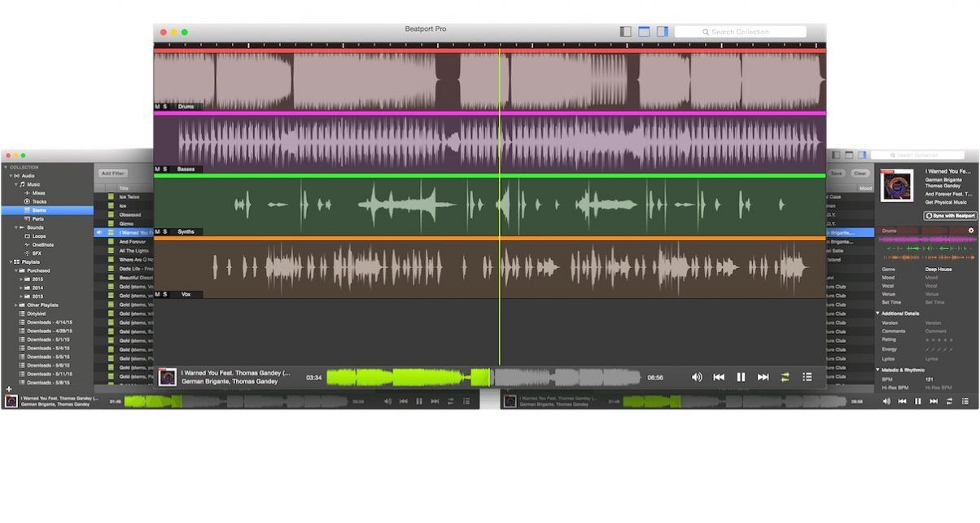Click volume icon in back-right window player
This screenshot has height=523, width=980.
[887, 402]
